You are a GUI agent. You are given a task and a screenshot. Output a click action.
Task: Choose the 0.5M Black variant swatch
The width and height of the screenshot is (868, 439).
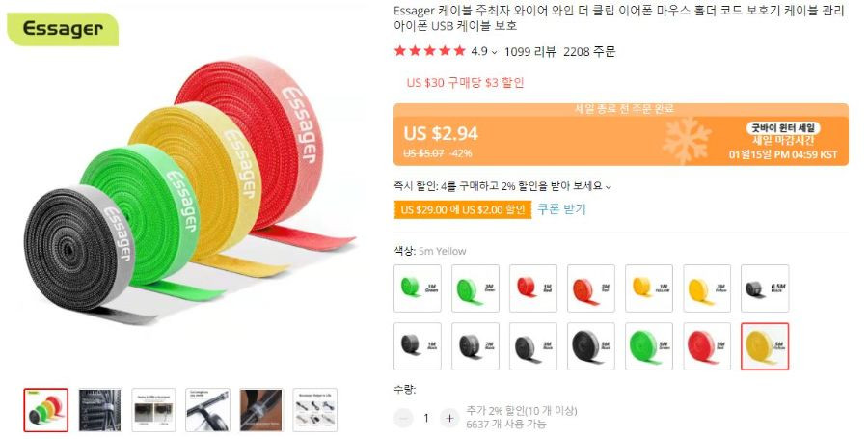(765, 288)
